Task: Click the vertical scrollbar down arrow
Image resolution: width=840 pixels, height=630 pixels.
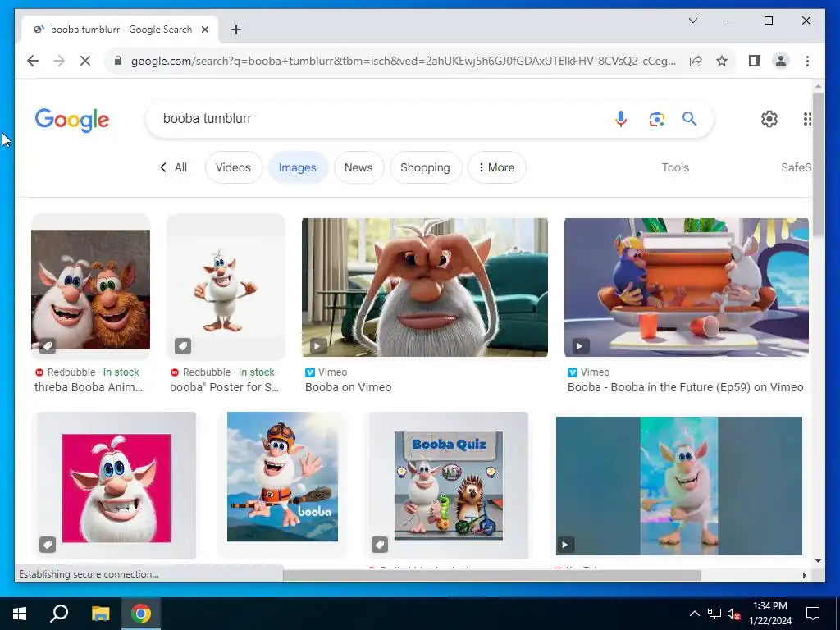Action: click(818, 561)
